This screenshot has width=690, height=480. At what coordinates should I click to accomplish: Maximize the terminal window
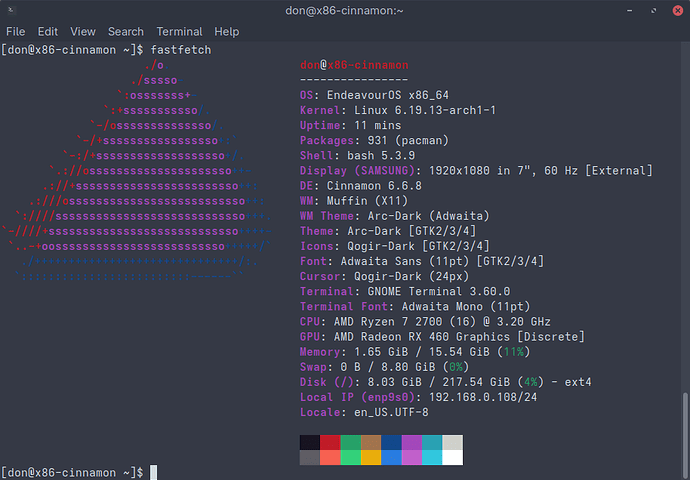point(653,11)
